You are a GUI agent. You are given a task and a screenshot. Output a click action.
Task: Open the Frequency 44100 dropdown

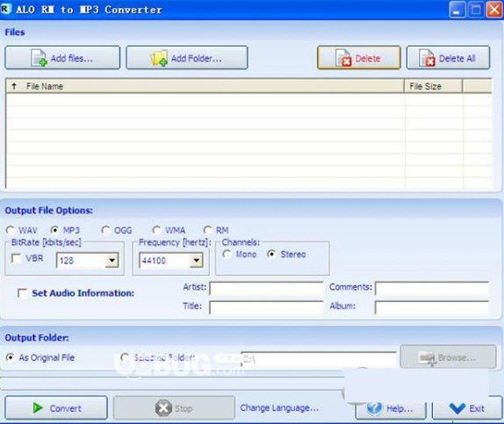tap(197, 261)
